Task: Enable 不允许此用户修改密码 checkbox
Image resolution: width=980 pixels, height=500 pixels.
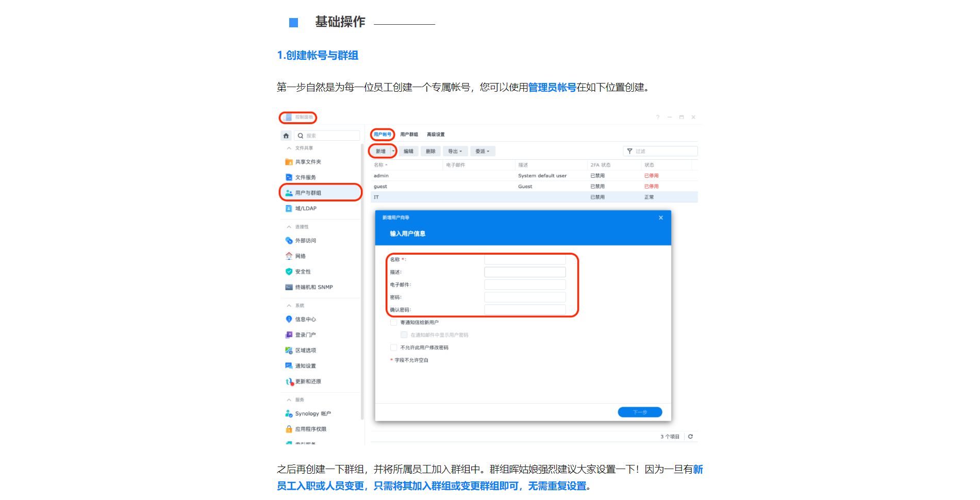Action: click(394, 347)
